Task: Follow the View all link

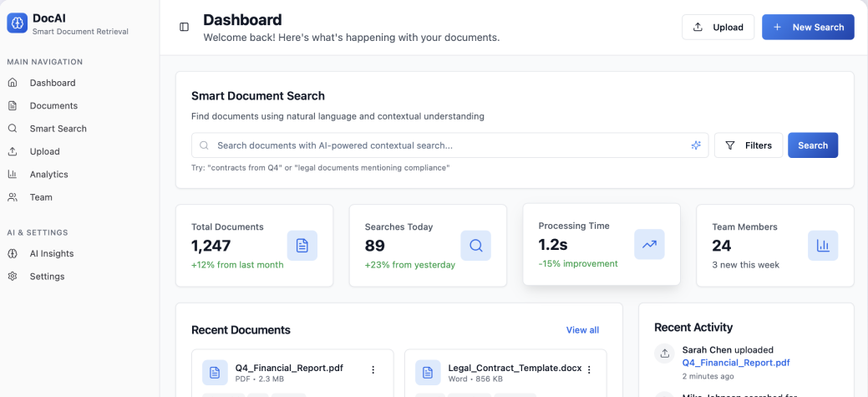Action: point(582,330)
